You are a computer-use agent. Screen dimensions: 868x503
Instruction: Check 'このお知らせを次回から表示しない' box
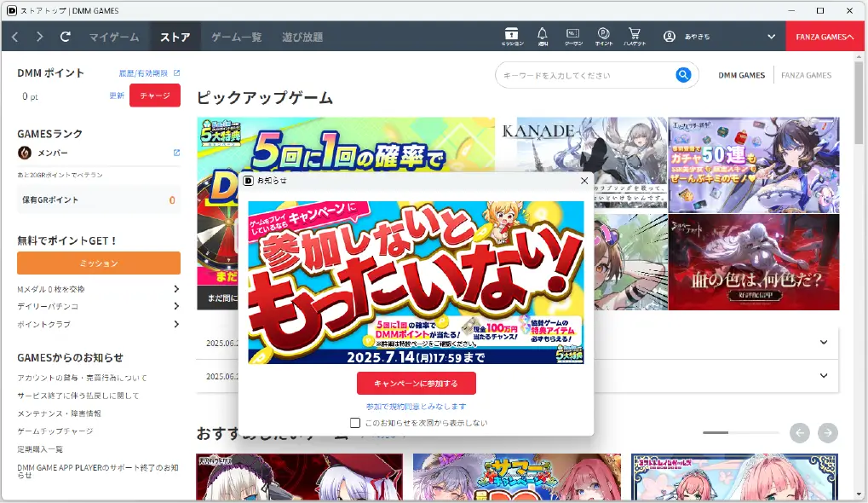(355, 423)
